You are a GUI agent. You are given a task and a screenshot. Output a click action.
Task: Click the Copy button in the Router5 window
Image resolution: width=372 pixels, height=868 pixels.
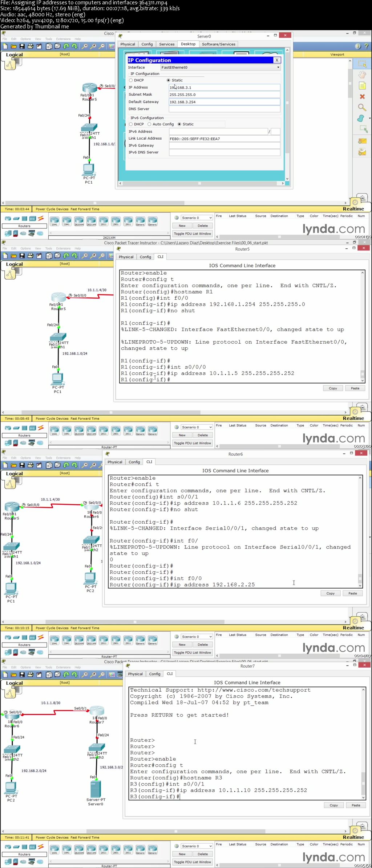[333, 388]
